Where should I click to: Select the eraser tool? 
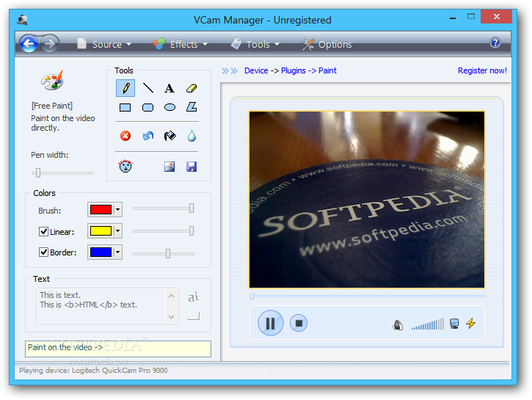(192, 89)
